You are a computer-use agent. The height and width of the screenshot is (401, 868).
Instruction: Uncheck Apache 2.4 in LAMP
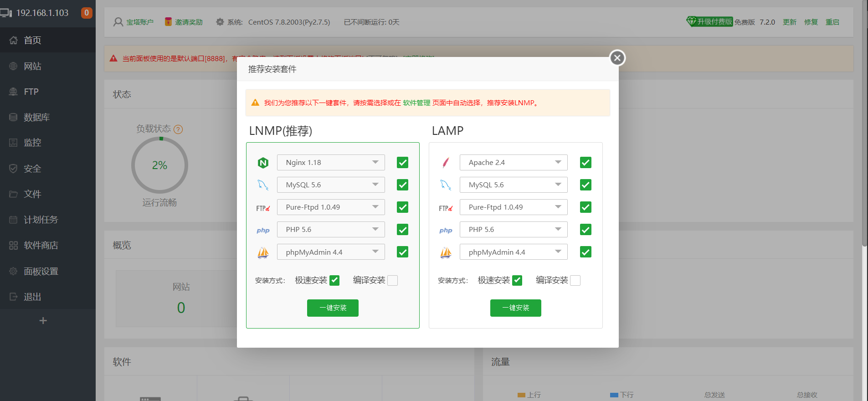point(586,163)
